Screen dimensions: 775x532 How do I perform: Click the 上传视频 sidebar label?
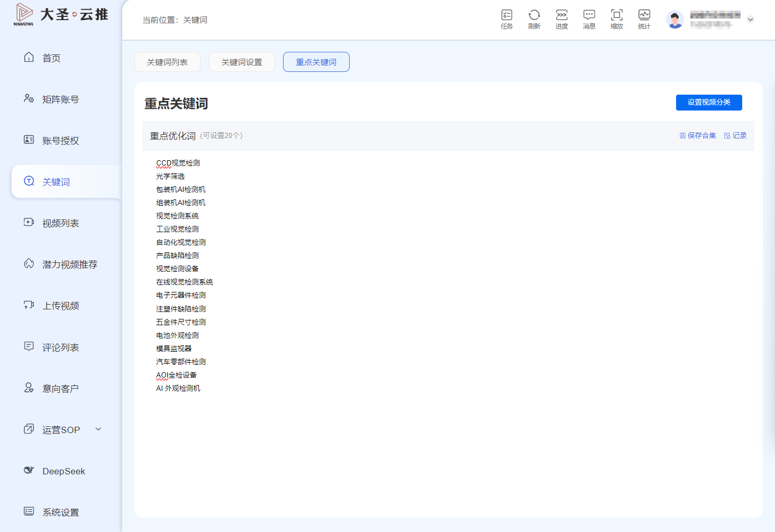61,306
